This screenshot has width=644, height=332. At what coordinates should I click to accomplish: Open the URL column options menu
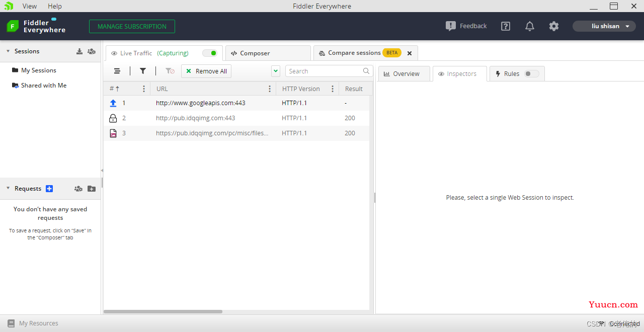click(270, 89)
